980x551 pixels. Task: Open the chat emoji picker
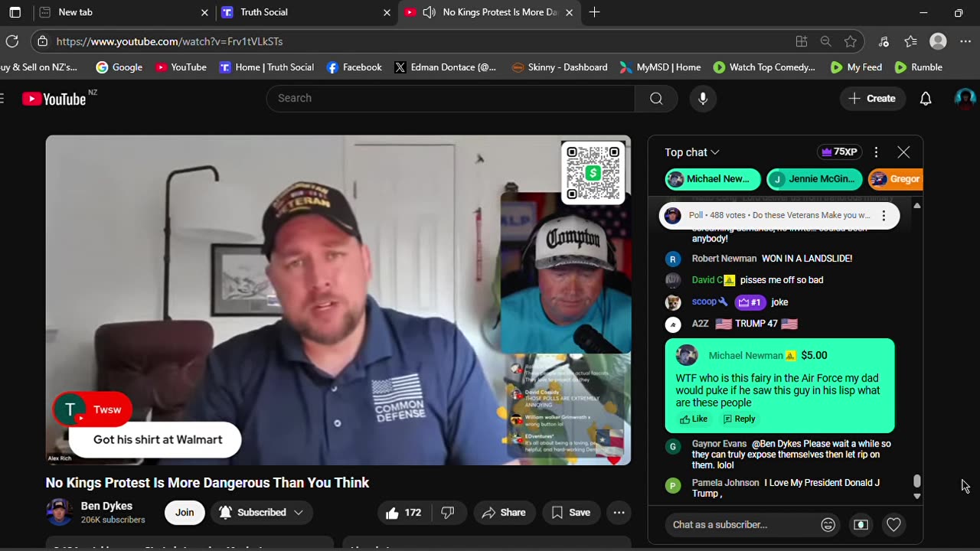tap(828, 524)
